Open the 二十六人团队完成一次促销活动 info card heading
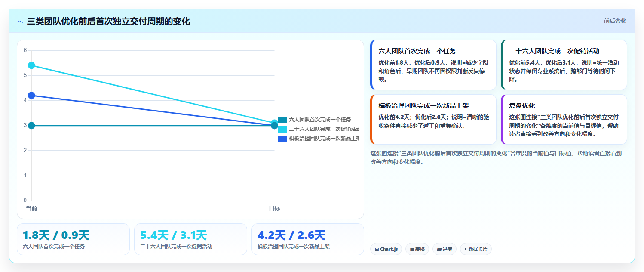The height and width of the screenshot is (272, 644). point(554,51)
